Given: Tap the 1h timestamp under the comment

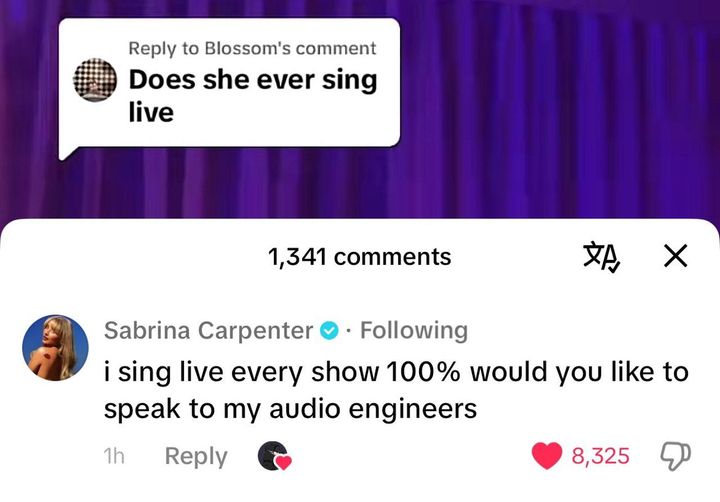Looking at the screenshot, I should tap(113, 456).
